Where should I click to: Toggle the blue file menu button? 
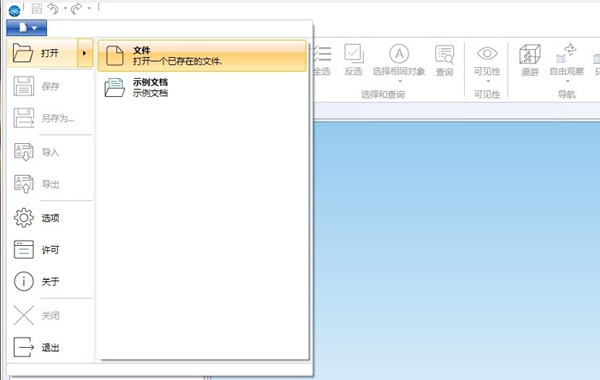click(27, 28)
